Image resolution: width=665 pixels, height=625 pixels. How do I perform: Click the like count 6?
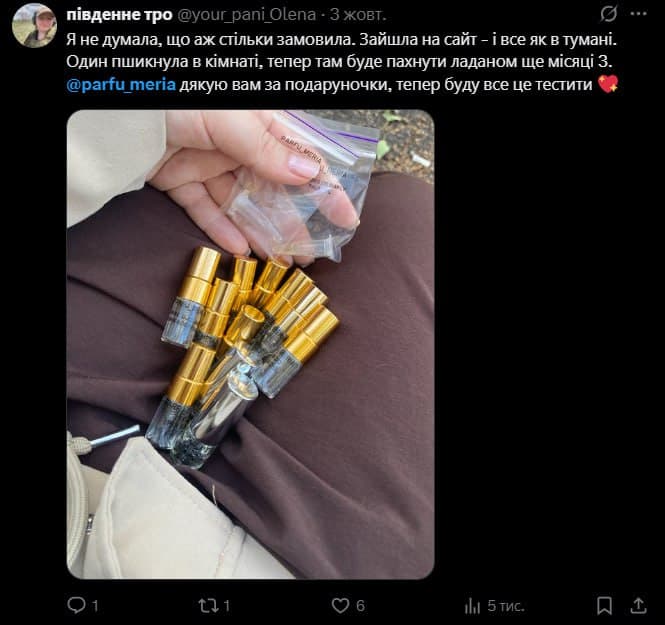pyautogui.click(x=360, y=605)
